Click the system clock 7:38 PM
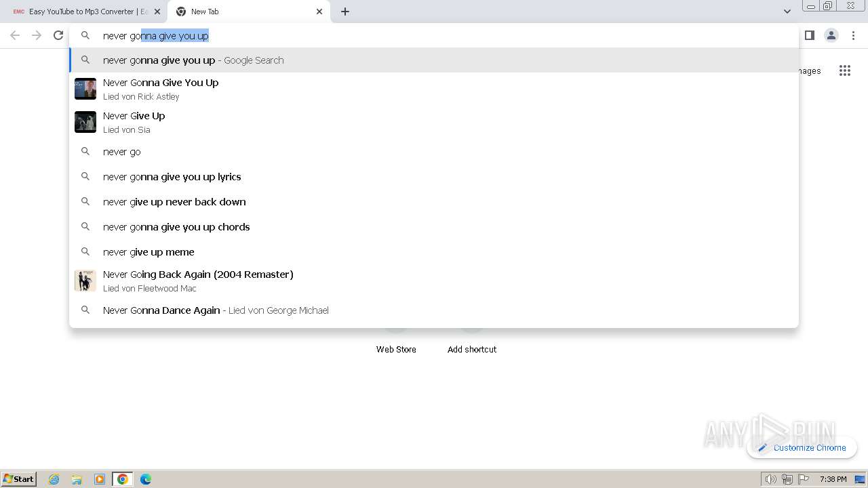Viewport: 868px width, 488px height. pyautogui.click(x=833, y=479)
